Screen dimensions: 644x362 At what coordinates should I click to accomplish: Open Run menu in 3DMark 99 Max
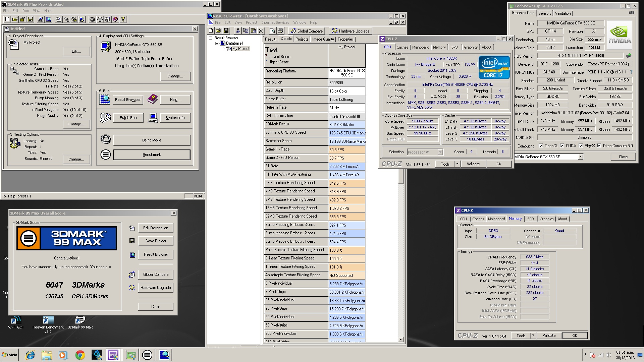click(25, 11)
